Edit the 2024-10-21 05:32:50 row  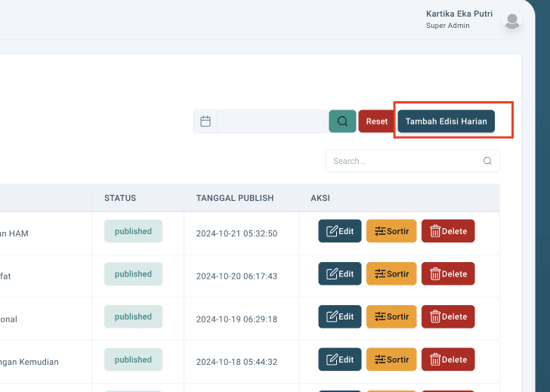click(x=339, y=231)
